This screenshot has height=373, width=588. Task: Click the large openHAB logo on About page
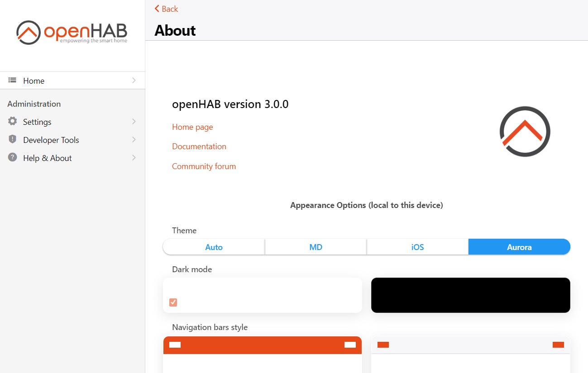coord(525,132)
